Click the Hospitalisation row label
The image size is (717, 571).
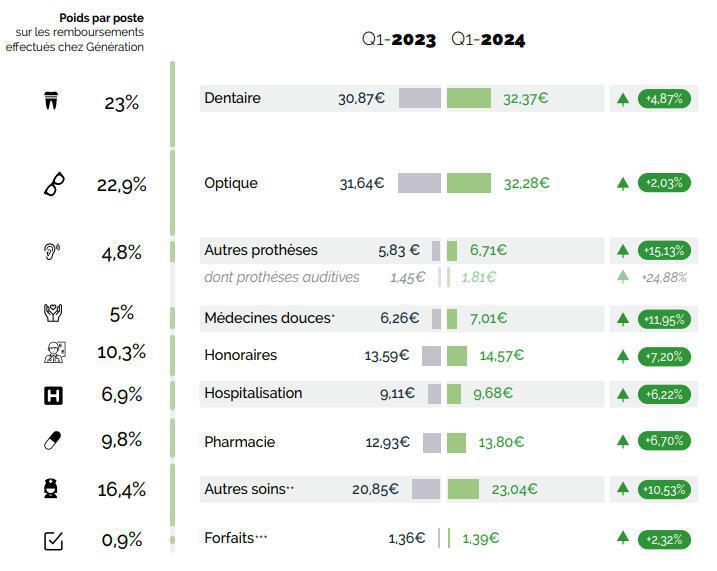pos(253,393)
